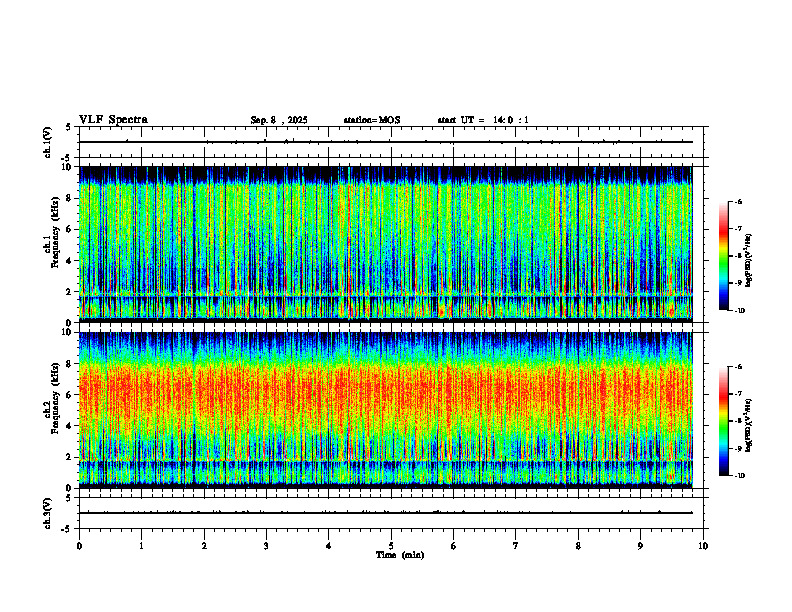This screenshot has height=612, width=792.
Task: Click the "-7" tick on ch.1 colorbar
Action: (x=738, y=229)
